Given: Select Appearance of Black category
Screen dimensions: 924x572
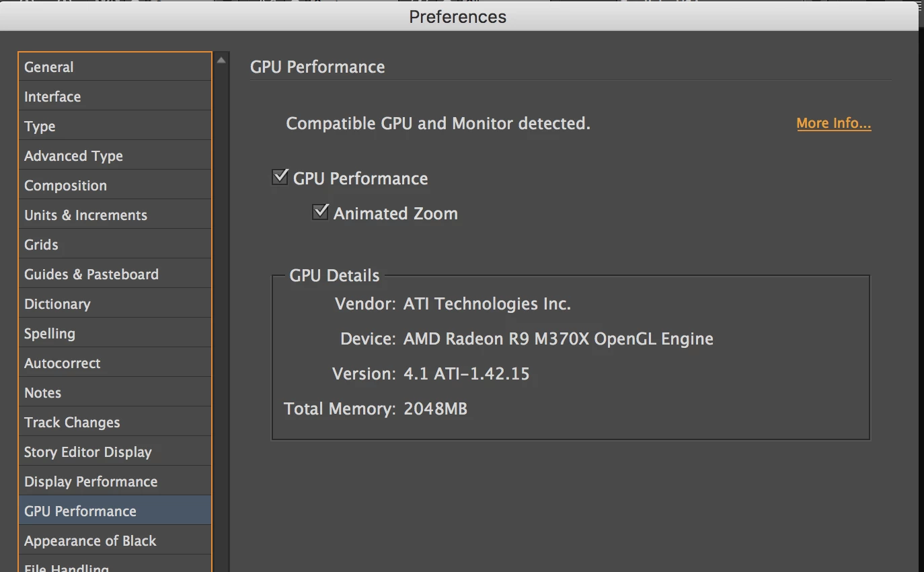Looking at the screenshot, I should click(x=90, y=541).
